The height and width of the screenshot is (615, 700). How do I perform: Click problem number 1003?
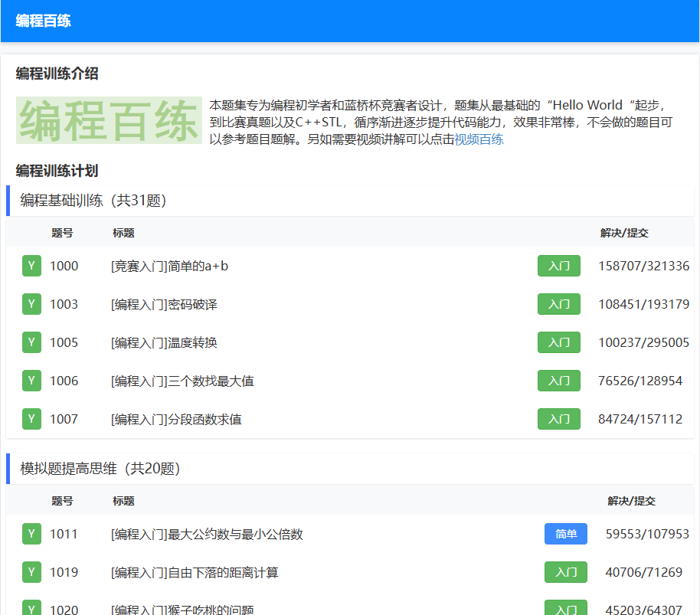[64, 305]
